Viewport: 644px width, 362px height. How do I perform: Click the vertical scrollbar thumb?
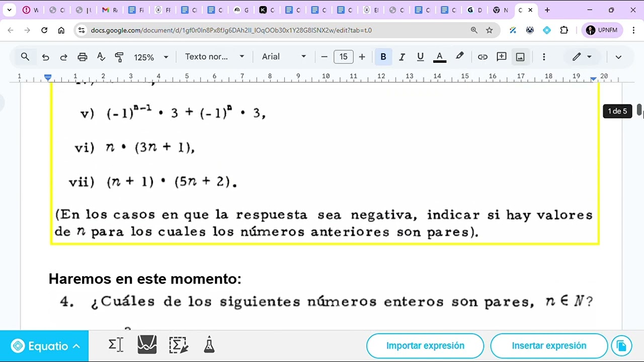click(639, 110)
